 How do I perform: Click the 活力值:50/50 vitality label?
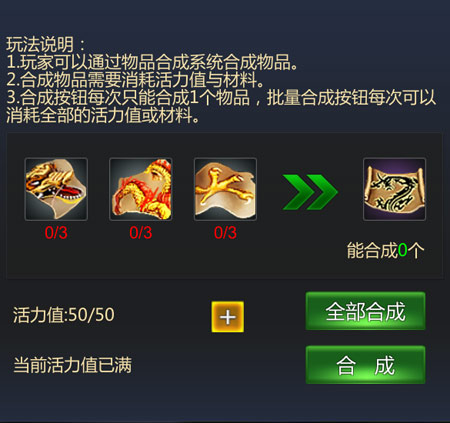coord(64,315)
